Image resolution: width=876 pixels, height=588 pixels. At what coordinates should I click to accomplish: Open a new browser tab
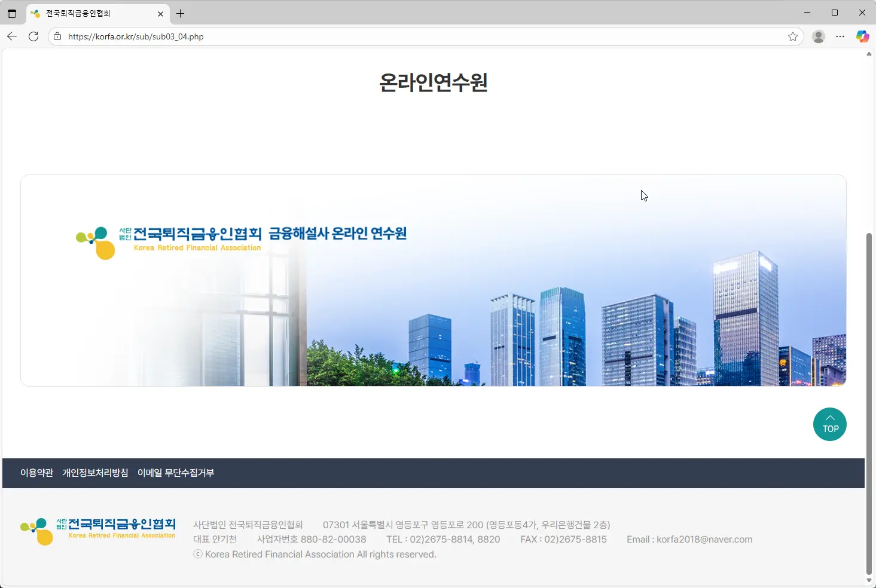point(181,13)
